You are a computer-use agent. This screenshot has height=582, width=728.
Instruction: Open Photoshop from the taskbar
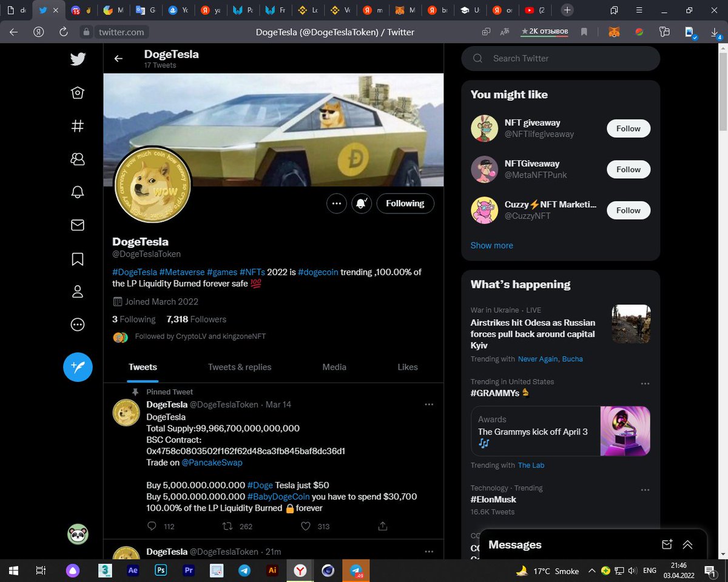pos(161,570)
